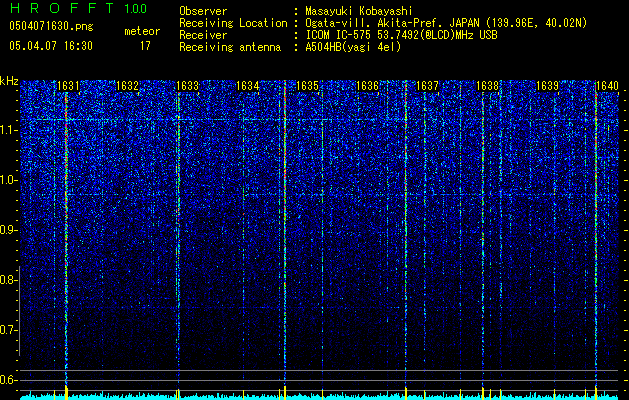This screenshot has height=400, width=629.
Task: Click the 1640 time marker
Action: coord(607,86)
